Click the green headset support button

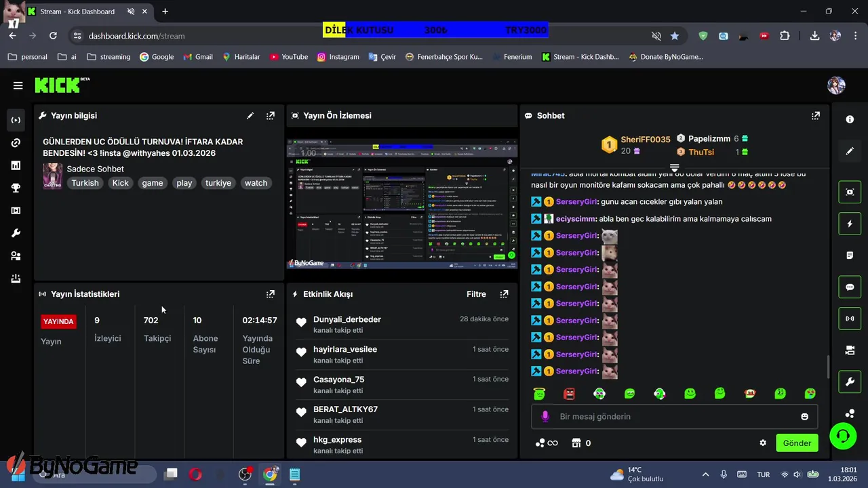pyautogui.click(x=843, y=436)
